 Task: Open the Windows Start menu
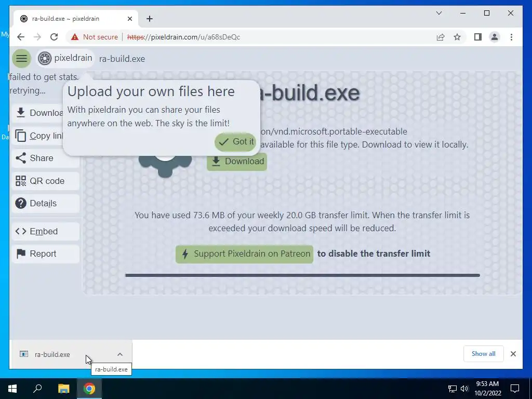(12, 389)
